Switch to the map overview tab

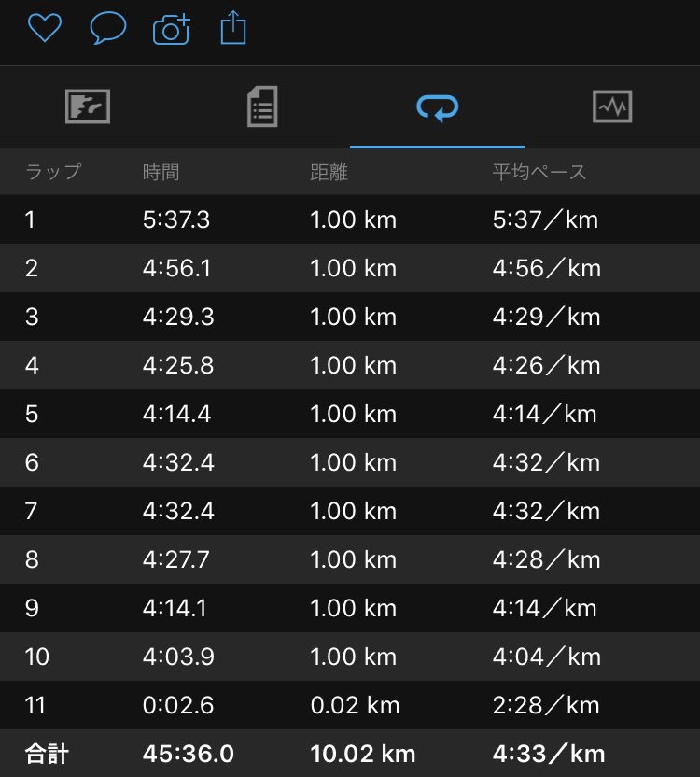pos(88,106)
